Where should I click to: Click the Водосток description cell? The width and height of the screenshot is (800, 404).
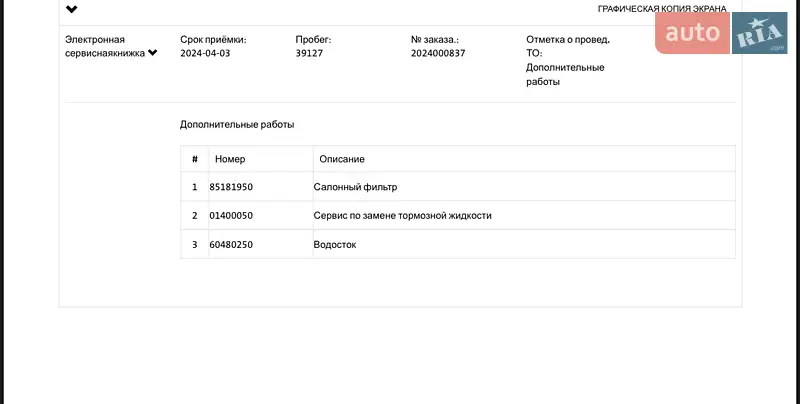pyautogui.click(x=335, y=244)
